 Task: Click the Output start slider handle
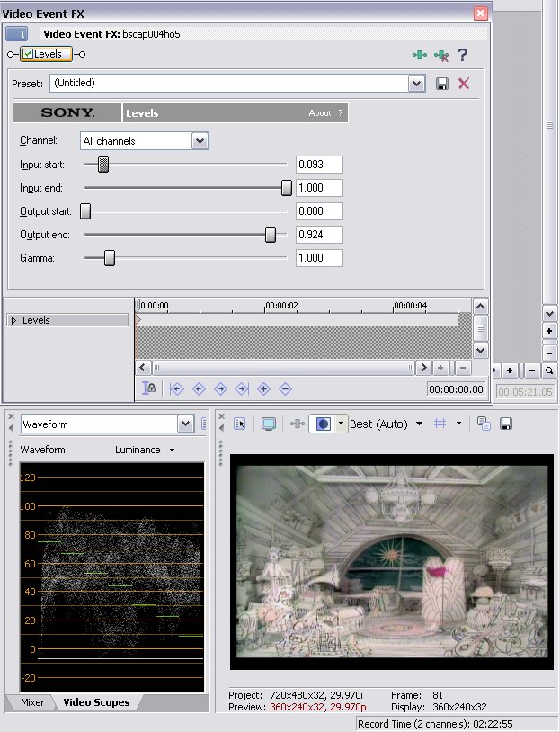tap(85, 211)
